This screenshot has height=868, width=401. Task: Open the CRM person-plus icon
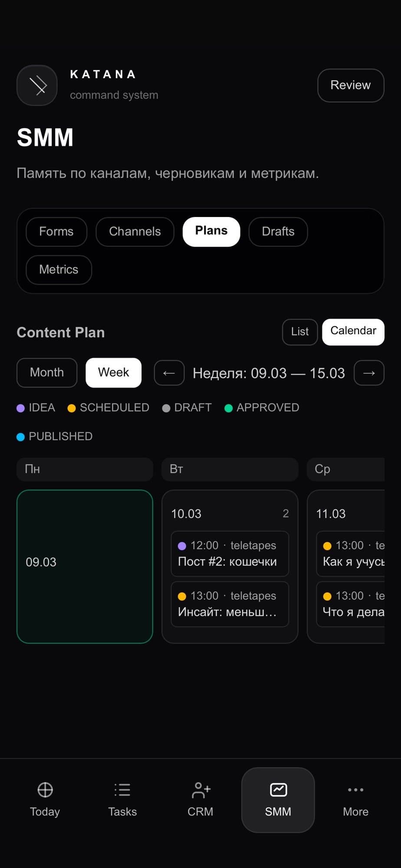[200, 790]
